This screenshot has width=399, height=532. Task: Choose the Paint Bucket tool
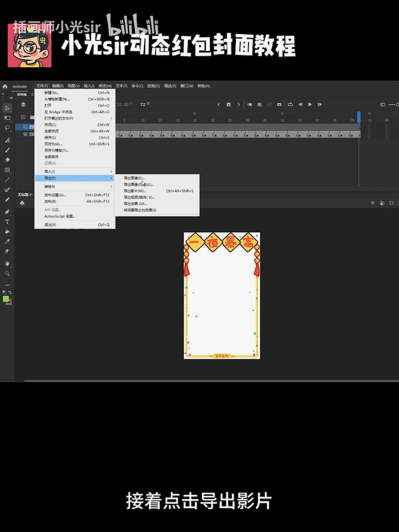[x=7, y=232]
